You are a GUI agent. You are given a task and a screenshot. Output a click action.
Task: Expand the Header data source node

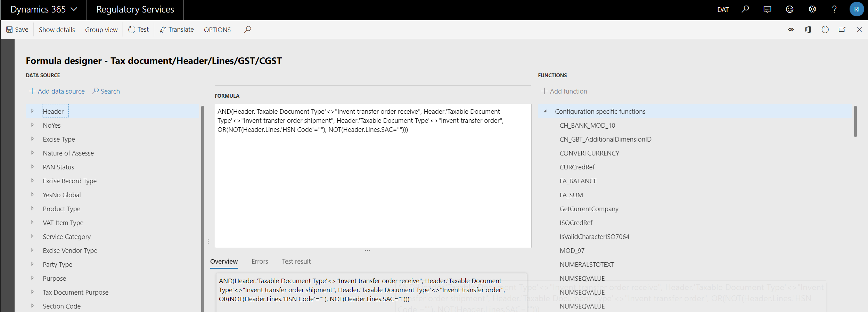tap(33, 111)
